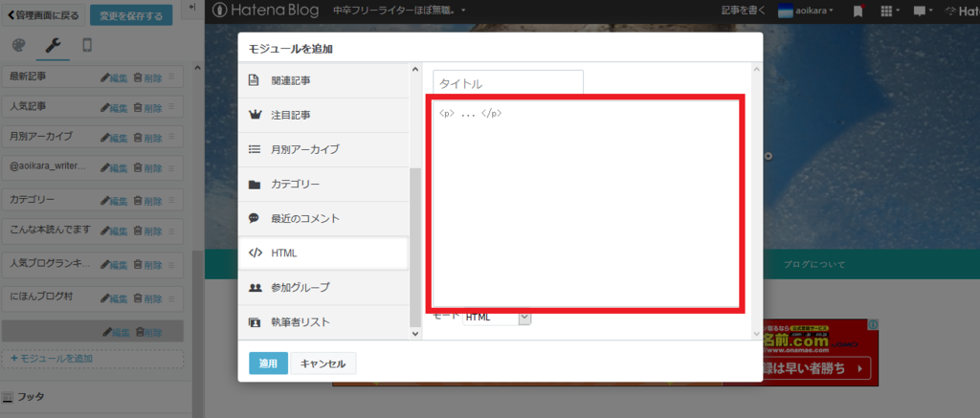This screenshot has height=418, width=980.
Task: Grab the drag handle of カテゴリー module
Action: pos(171,200)
